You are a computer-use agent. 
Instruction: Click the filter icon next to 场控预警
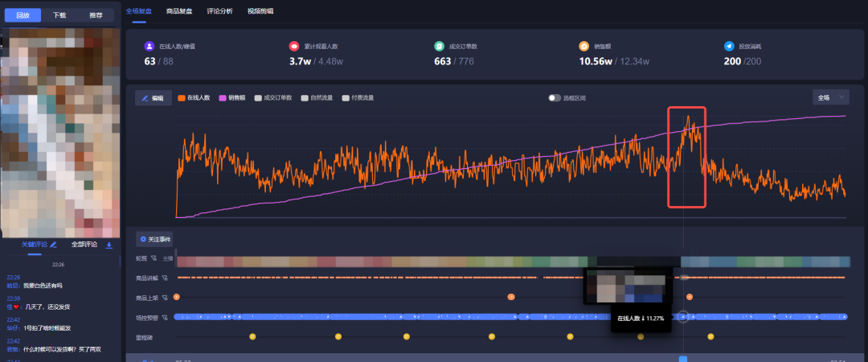click(165, 318)
